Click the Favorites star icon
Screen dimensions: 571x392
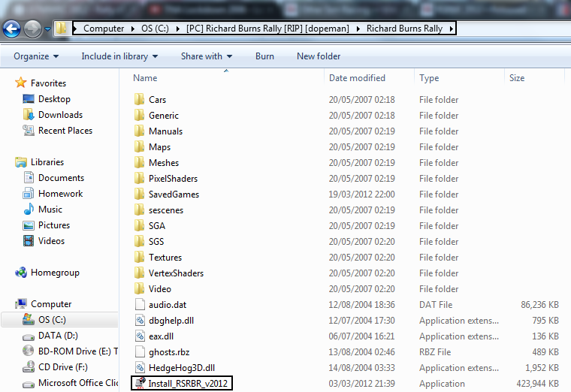pos(21,83)
